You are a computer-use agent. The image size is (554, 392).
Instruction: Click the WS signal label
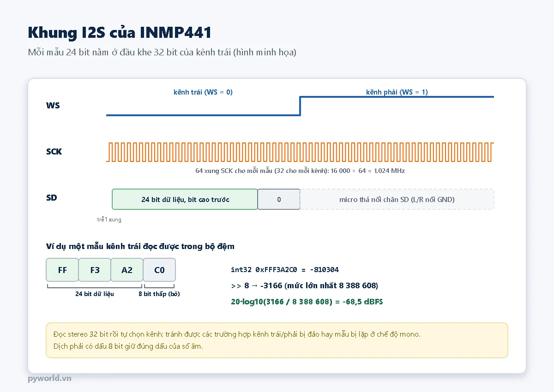(53, 106)
